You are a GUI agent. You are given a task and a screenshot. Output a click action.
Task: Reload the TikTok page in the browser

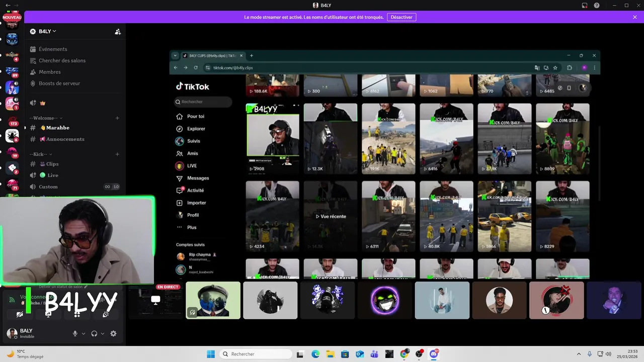196,68
